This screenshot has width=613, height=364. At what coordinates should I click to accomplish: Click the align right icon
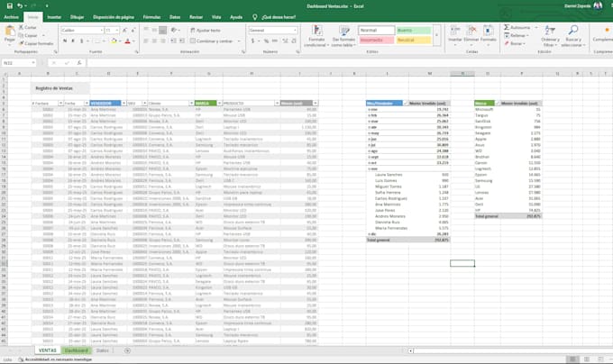coord(163,41)
